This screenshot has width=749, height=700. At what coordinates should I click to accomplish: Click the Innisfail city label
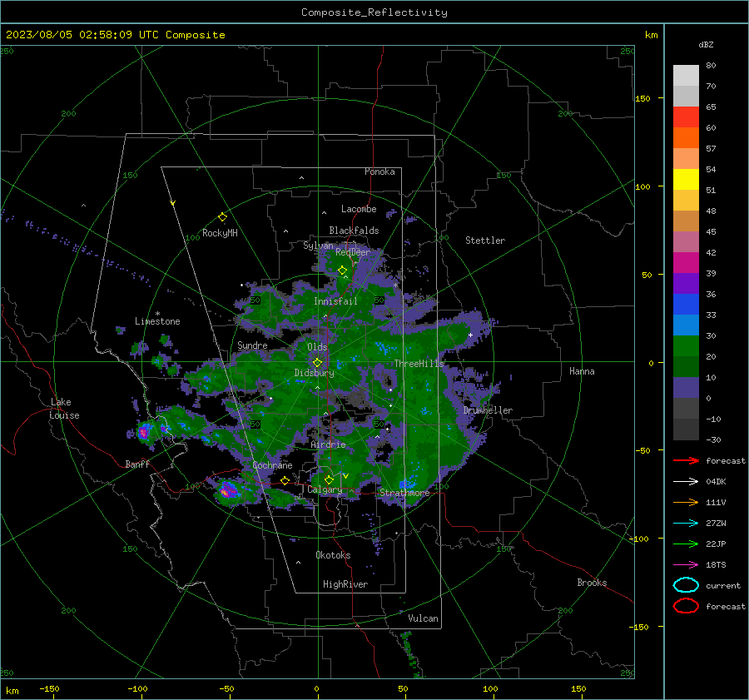pos(335,301)
